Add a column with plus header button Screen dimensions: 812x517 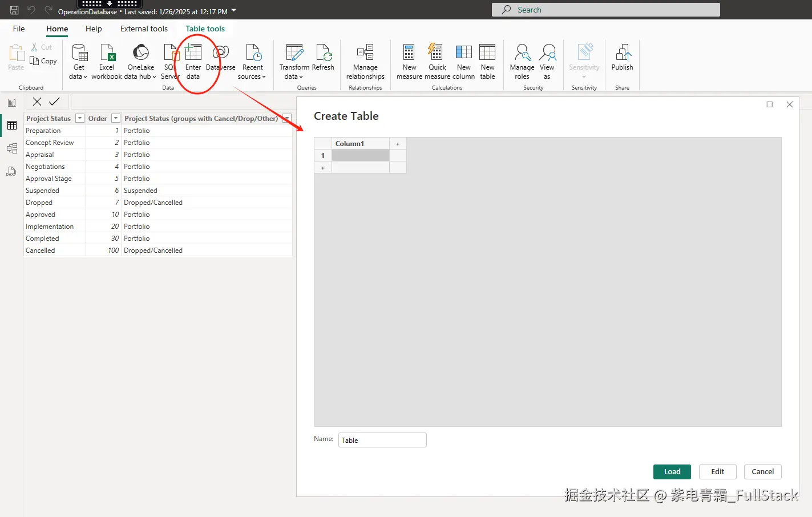click(x=398, y=144)
